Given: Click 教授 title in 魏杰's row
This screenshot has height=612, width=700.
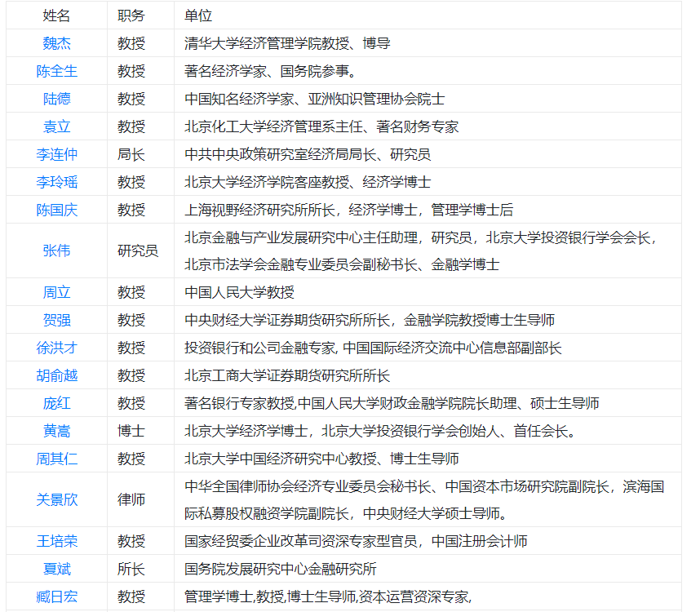Looking at the screenshot, I should click(x=131, y=43).
